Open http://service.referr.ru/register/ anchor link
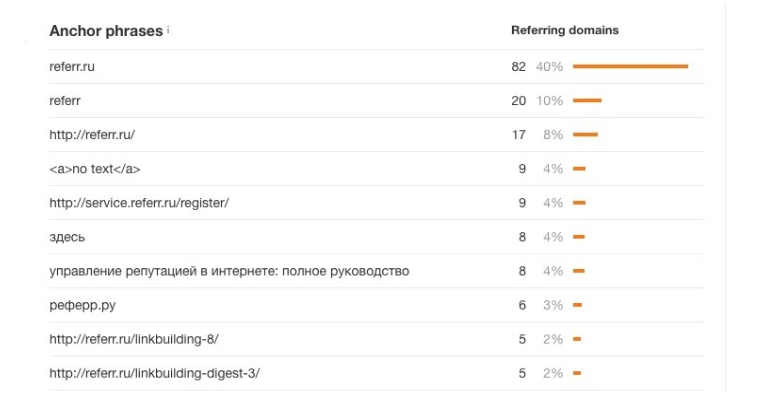The image size is (777, 410). click(x=139, y=203)
